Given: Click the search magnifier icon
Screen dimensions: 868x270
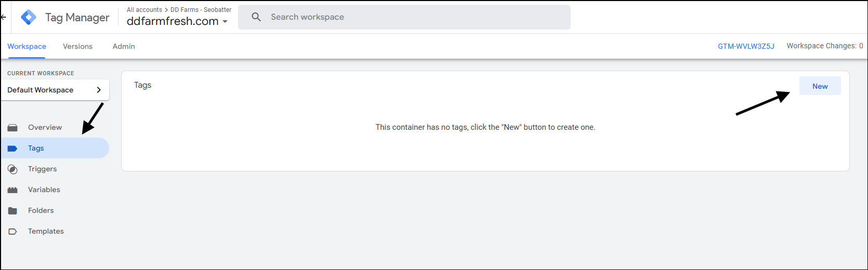Looking at the screenshot, I should click(256, 17).
